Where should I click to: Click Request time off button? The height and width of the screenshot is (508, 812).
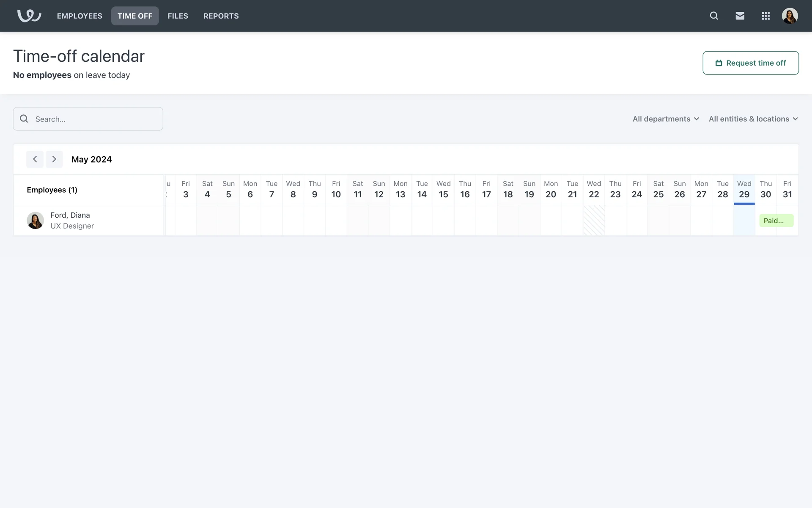(x=750, y=63)
